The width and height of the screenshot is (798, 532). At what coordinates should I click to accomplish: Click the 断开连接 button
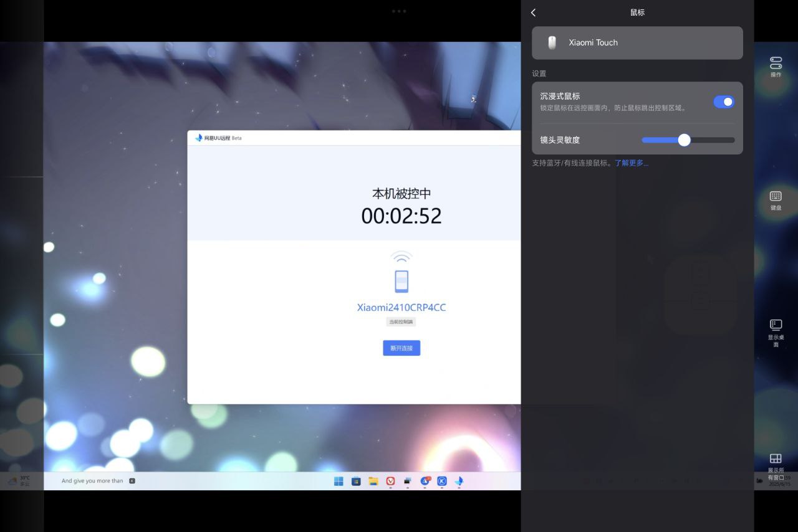401,348
